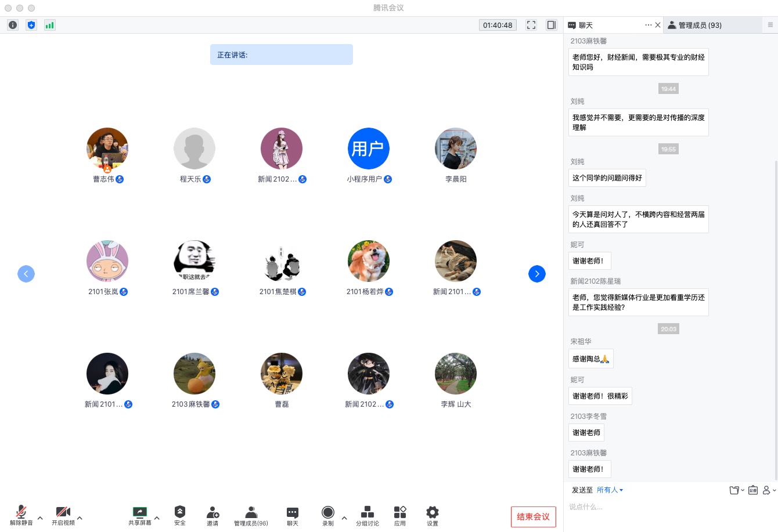
Task: Click the network signal status icon
Action: (50, 25)
